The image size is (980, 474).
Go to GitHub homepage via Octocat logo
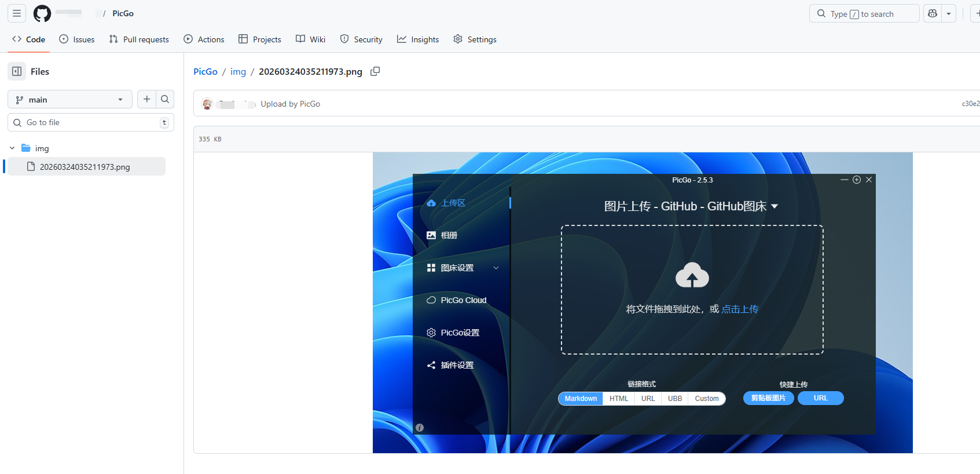point(42,13)
